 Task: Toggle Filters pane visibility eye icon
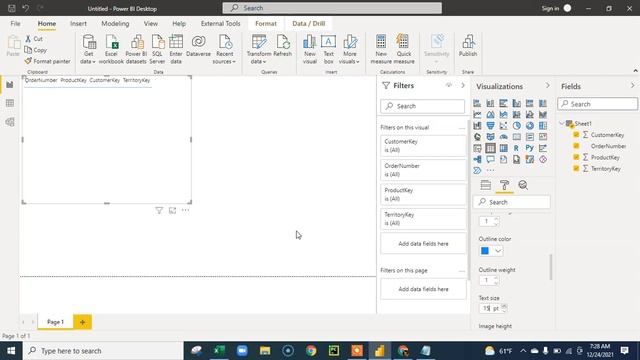tap(449, 85)
